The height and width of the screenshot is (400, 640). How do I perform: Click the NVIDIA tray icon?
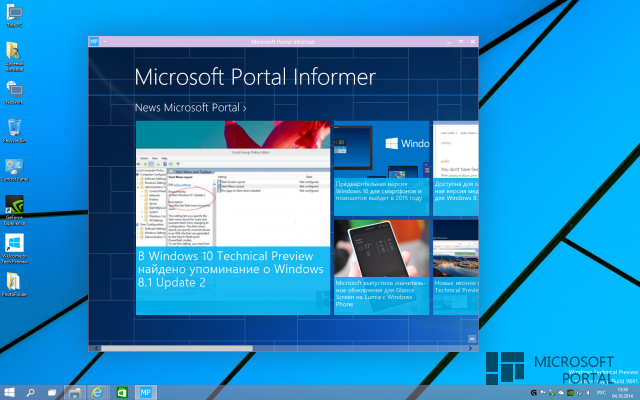click(x=570, y=393)
